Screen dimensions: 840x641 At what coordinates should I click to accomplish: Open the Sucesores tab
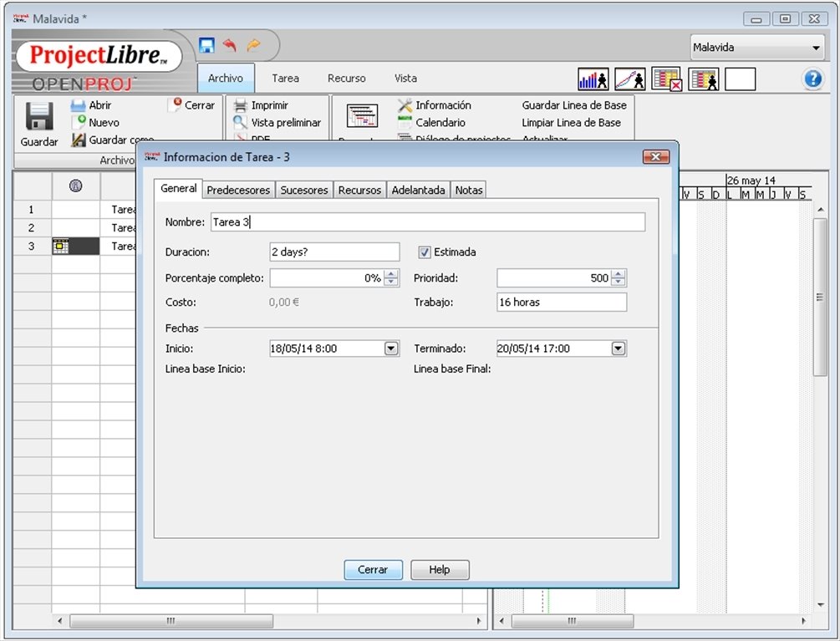click(304, 190)
